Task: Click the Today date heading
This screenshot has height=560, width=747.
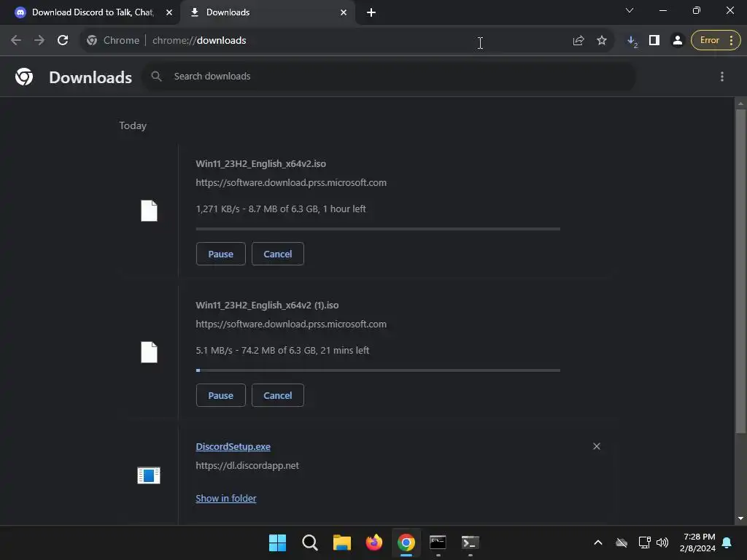Action: coord(133,125)
